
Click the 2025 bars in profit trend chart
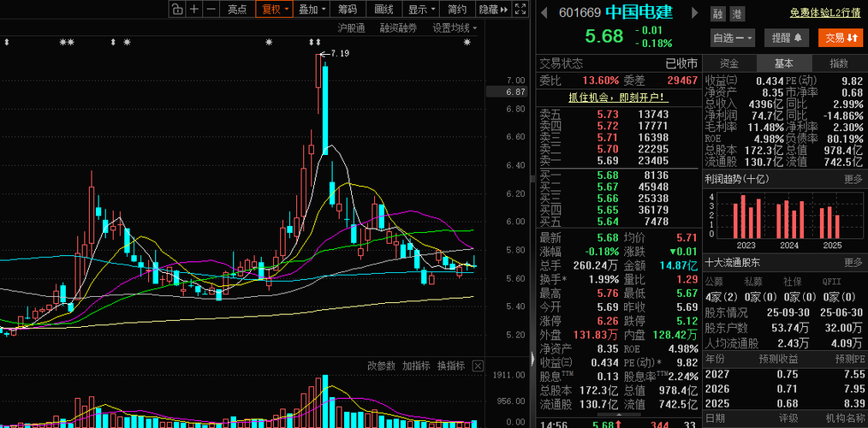click(830, 222)
